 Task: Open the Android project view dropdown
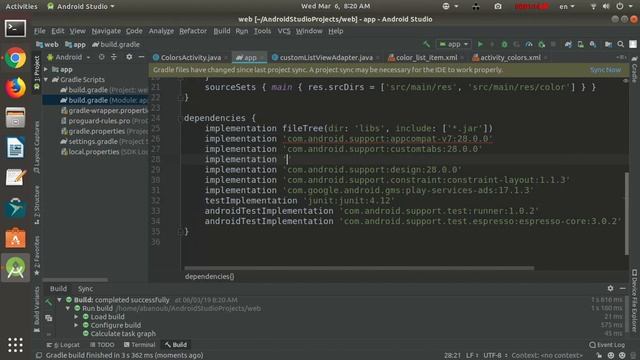[x=69, y=57]
